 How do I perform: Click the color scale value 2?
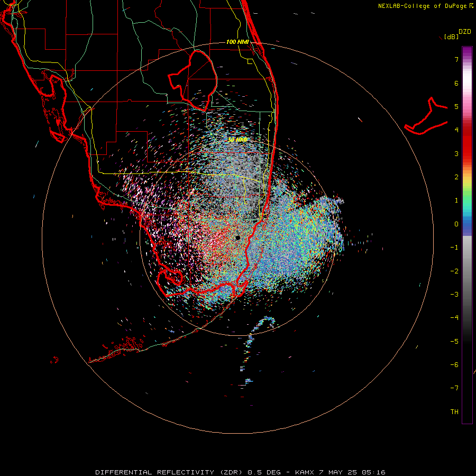pyautogui.click(x=456, y=177)
